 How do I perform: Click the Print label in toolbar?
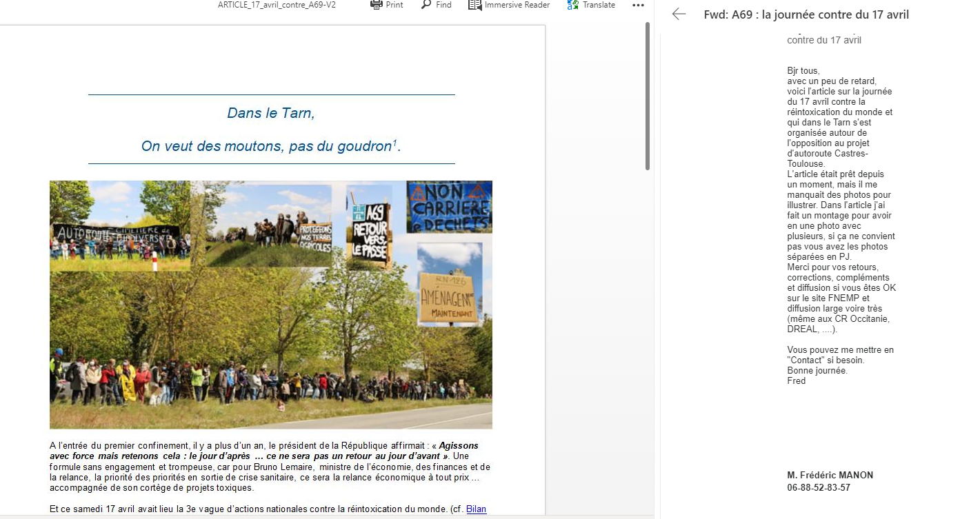point(394,5)
